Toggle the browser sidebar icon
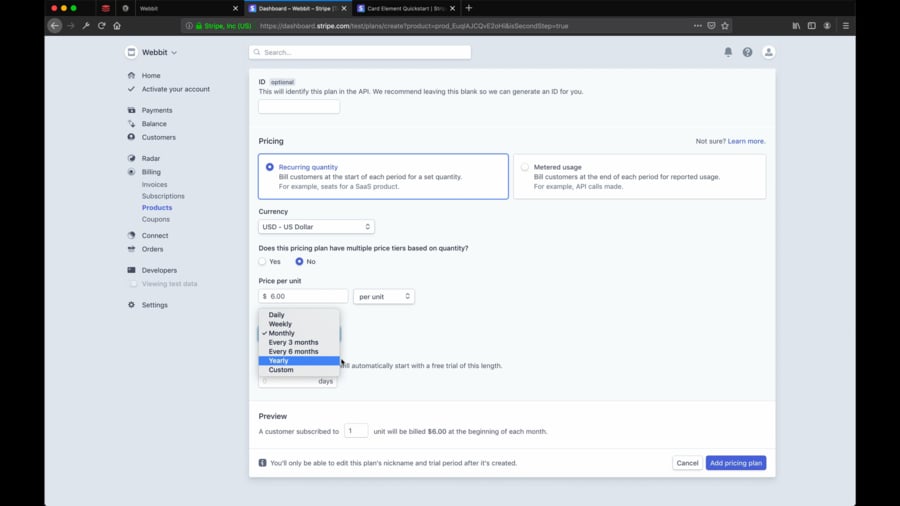The height and width of the screenshot is (506, 900). (812, 26)
